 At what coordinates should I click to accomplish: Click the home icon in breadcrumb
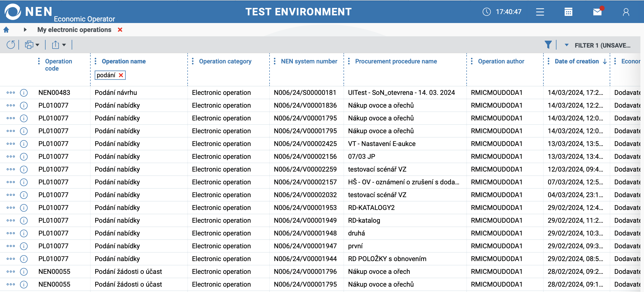6,30
